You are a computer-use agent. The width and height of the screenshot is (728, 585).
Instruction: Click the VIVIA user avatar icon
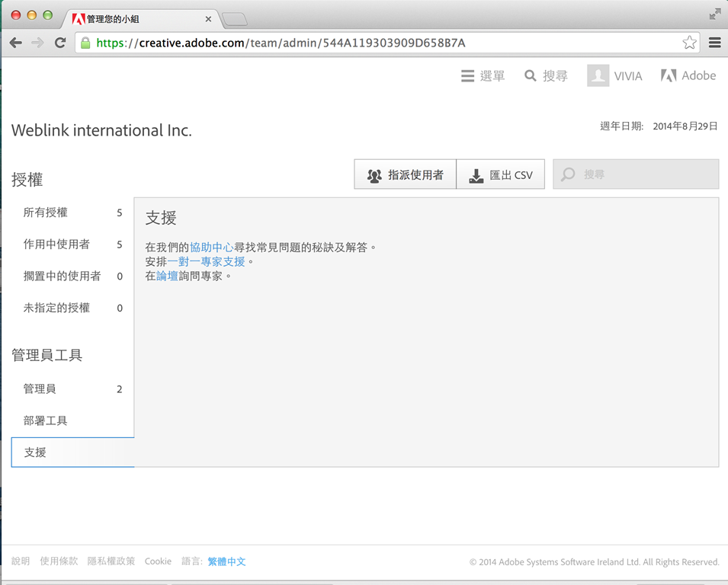pos(598,75)
